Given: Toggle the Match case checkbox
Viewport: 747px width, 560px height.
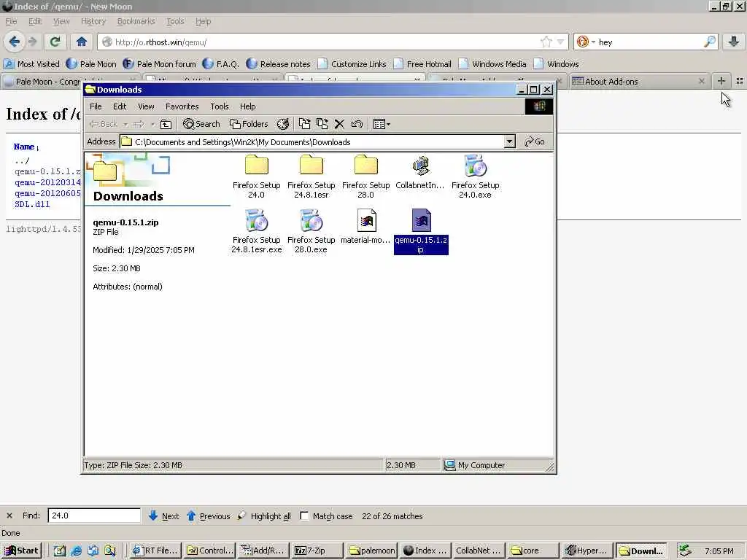Looking at the screenshot, I should [x=304, y=516].
